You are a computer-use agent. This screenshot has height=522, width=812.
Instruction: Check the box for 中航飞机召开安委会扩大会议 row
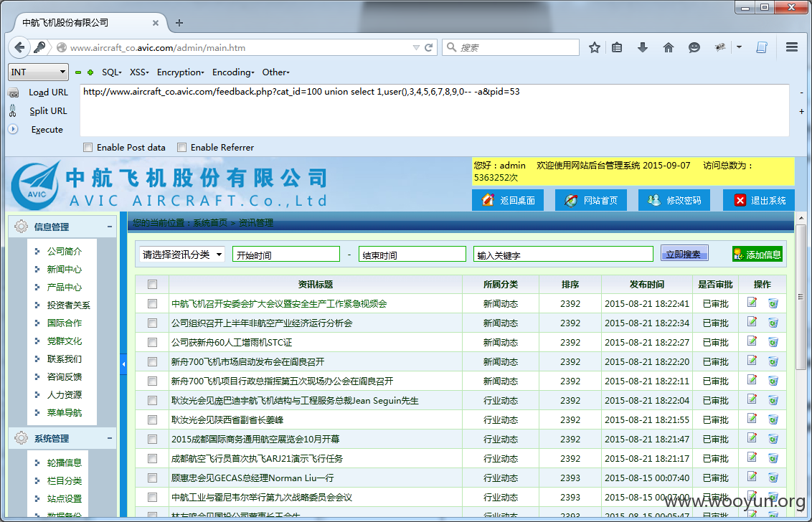click(x=152, y=303)
